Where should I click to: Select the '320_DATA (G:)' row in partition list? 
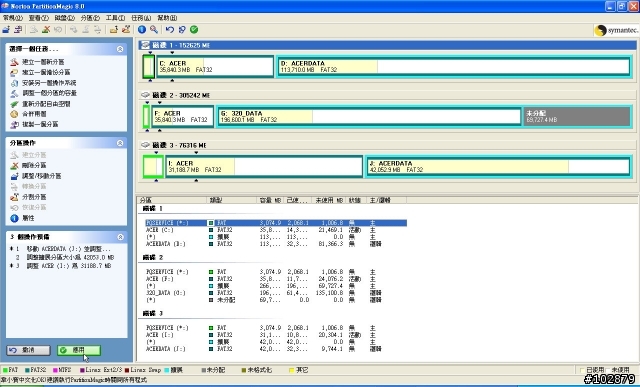276,293
